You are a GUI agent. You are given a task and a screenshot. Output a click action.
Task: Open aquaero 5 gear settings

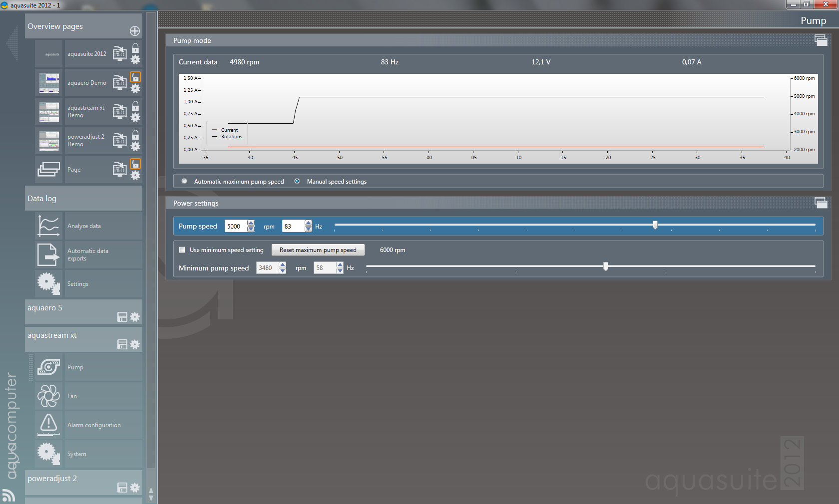135,317
